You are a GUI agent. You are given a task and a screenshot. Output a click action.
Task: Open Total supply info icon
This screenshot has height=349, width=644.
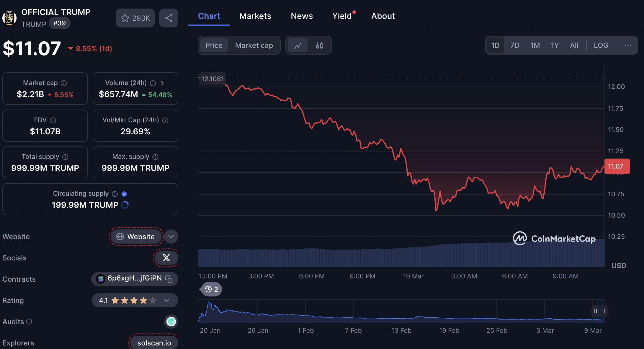65,157
